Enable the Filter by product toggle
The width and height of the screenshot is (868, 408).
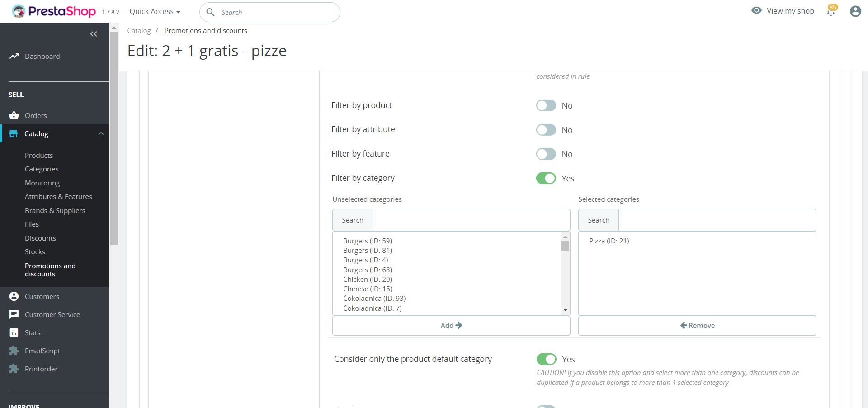click(x=546, y=105)
